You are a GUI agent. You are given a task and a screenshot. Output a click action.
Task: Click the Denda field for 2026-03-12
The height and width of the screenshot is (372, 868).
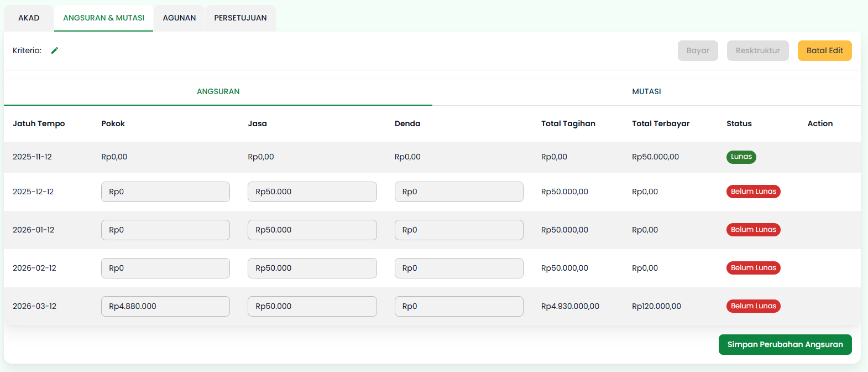pyautogui.click(x=458, y=306)
